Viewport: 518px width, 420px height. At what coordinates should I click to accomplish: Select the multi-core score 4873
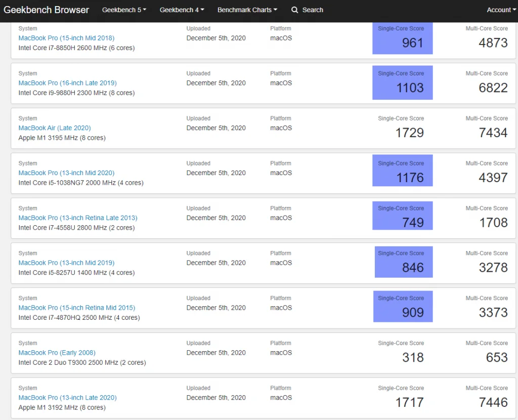click(x=493, y=43)
